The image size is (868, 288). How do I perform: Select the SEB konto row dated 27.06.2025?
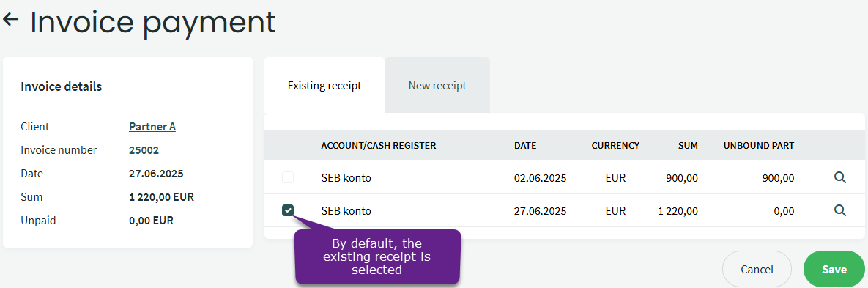565,210
